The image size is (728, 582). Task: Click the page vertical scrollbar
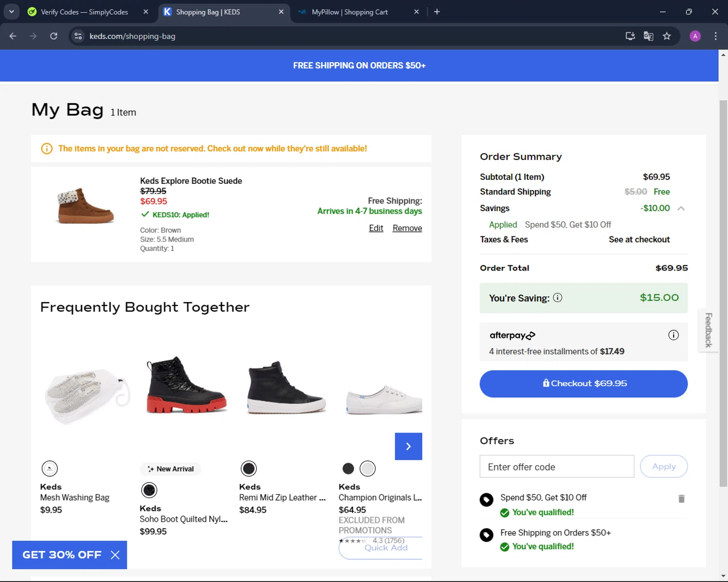(x=723, y=293)
